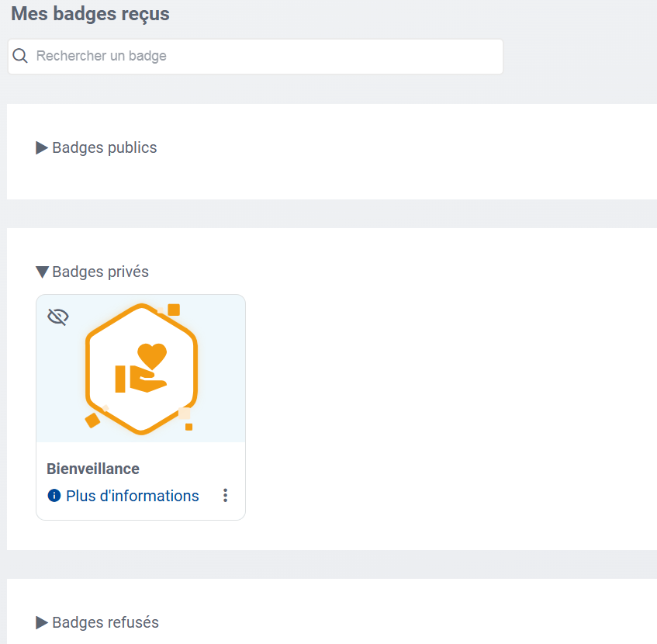Collapse the Badges privés section
The width and height of the screenshot is (657, 644).
pos(94,271)
